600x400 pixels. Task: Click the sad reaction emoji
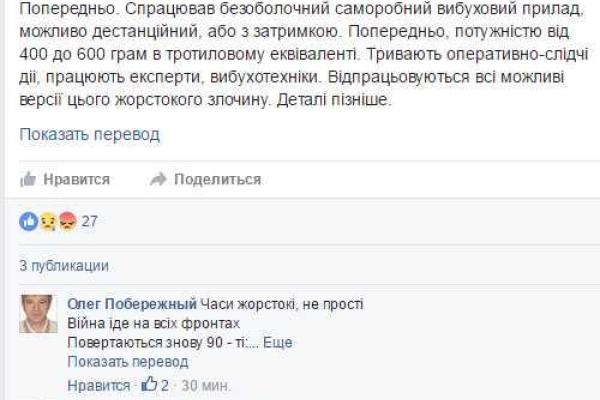pos(46,222)
